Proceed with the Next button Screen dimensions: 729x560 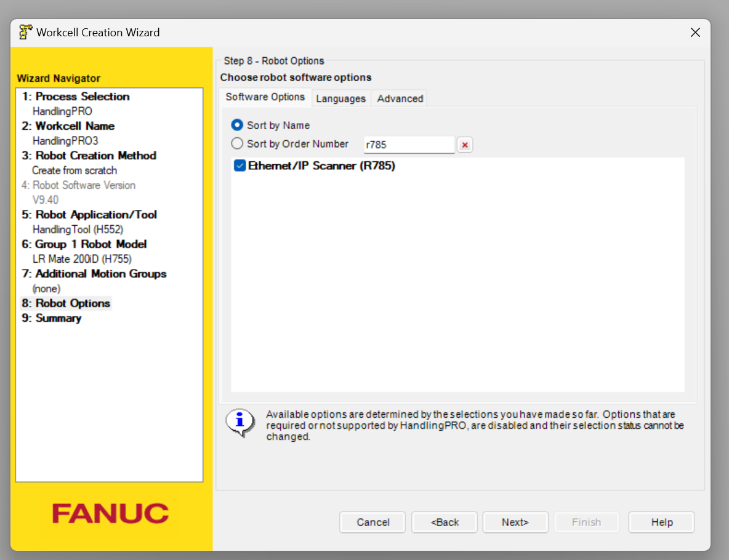point(515,522)
